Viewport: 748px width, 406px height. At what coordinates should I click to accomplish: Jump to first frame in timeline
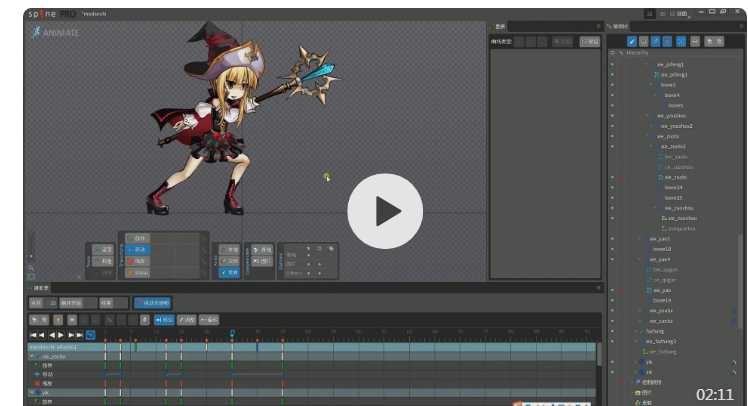tap(33, 335)
